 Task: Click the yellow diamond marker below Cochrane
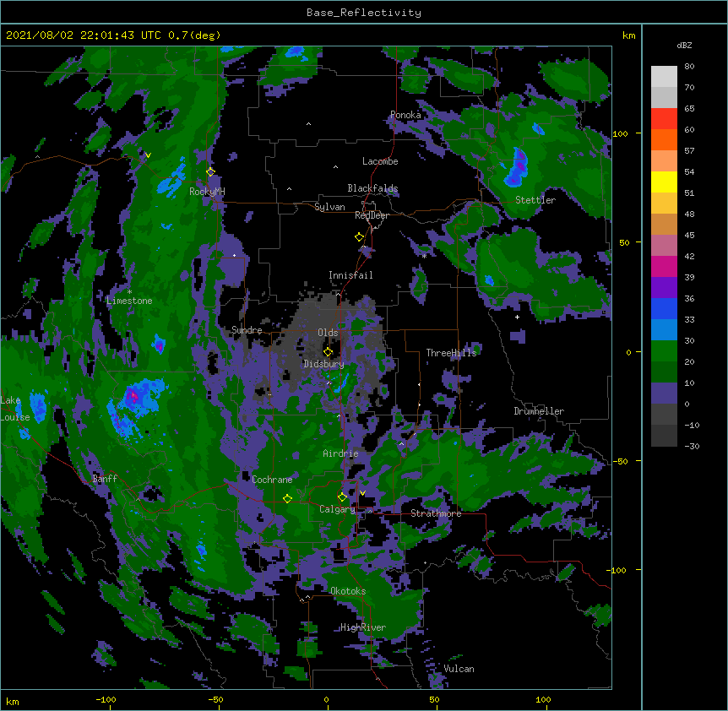pos(287,498)
